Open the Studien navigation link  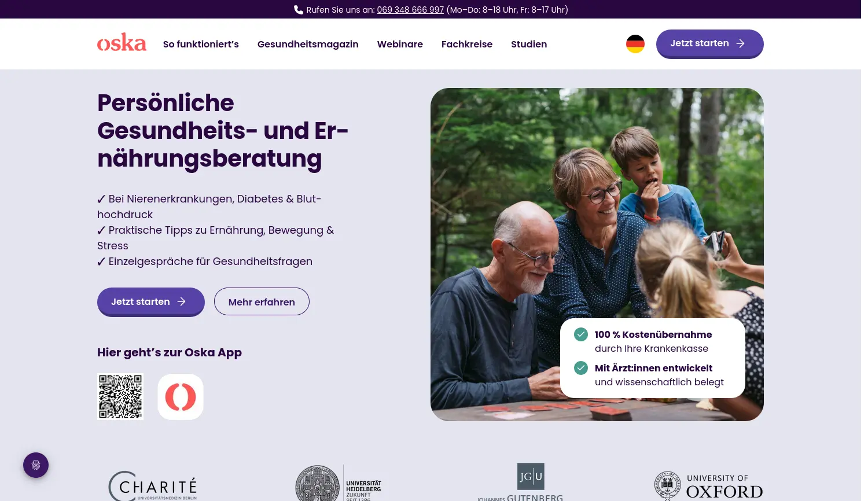[x=529, y=44]
